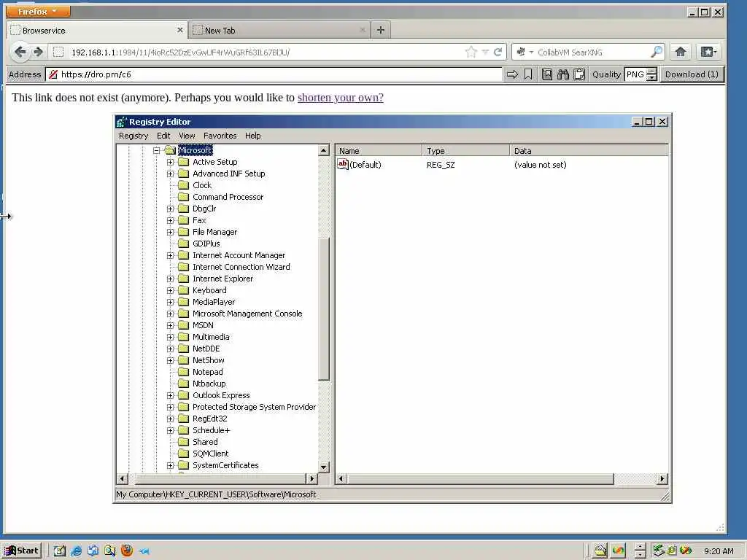Click the (Default) value's ab icon

(343, 164)
